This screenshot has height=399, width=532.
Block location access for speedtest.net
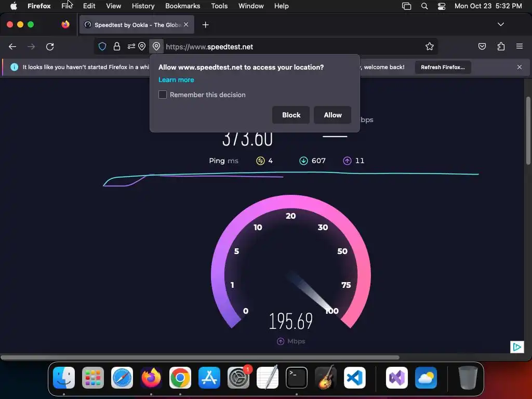click(291, 115)
